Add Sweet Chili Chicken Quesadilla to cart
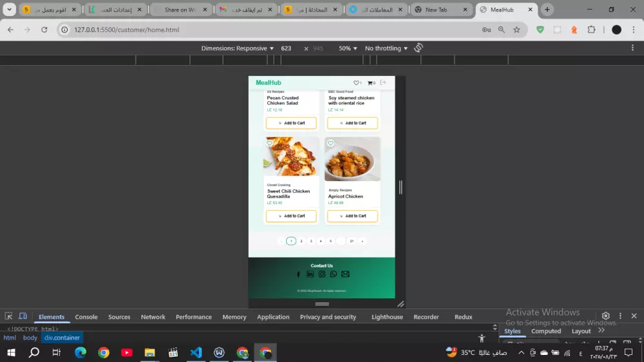The height and width of the screenshot is (362, 644). [x=291, y=216]
